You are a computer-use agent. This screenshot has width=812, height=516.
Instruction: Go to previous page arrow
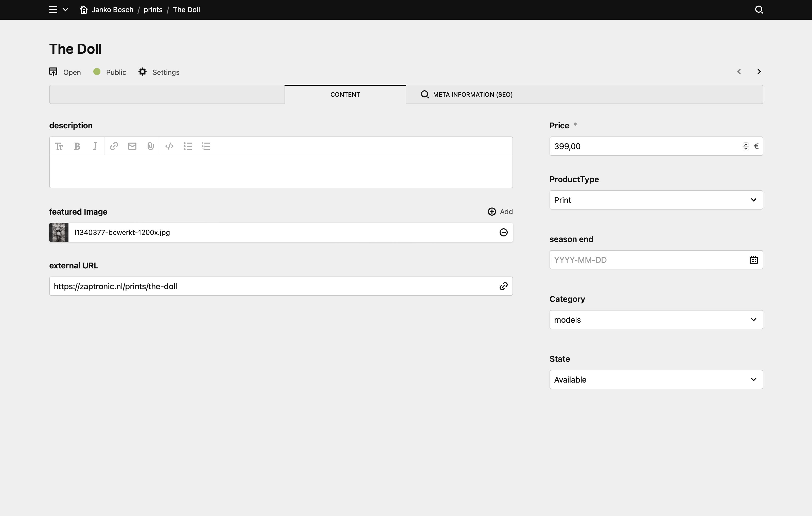click(x=739, y=72)
